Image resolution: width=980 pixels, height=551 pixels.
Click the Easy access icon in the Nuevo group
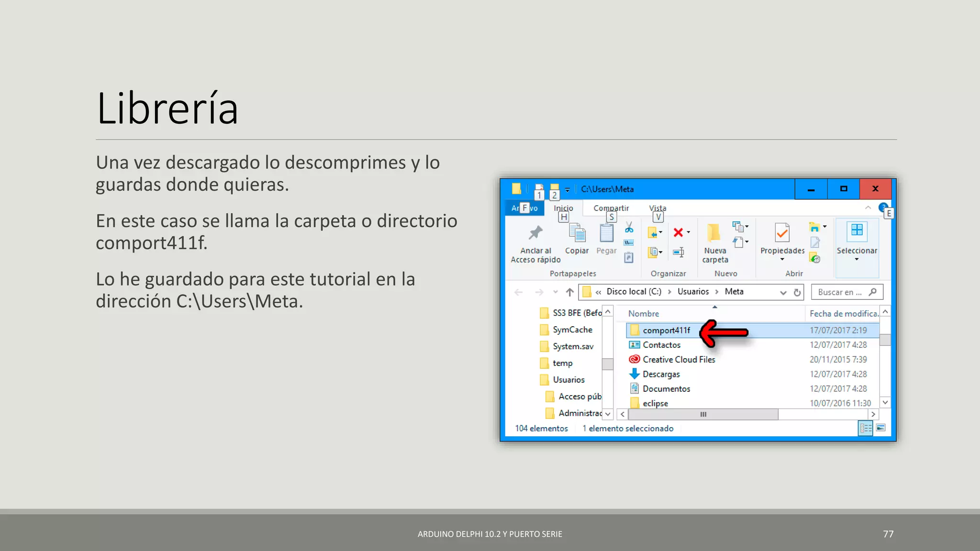pos(738,242)
